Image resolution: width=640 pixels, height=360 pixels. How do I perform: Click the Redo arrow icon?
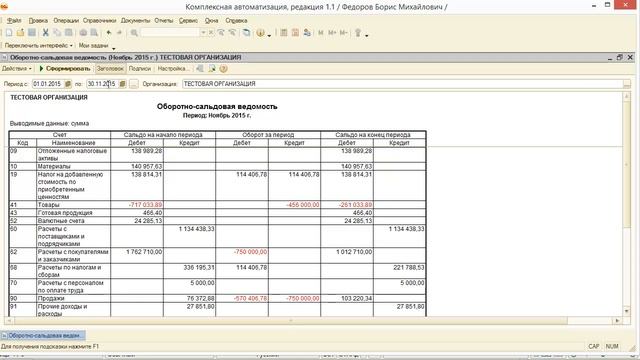point(120,33)
